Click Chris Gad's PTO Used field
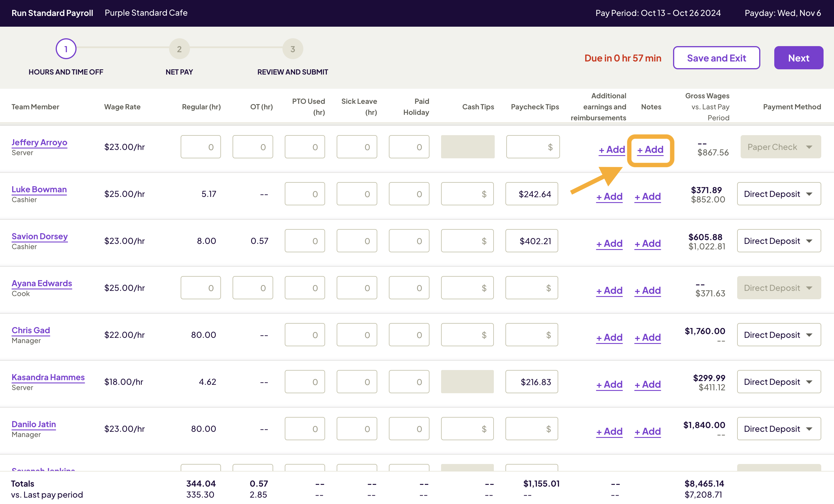834x504 pixels. pyautogui.click(x=304, y=335)
